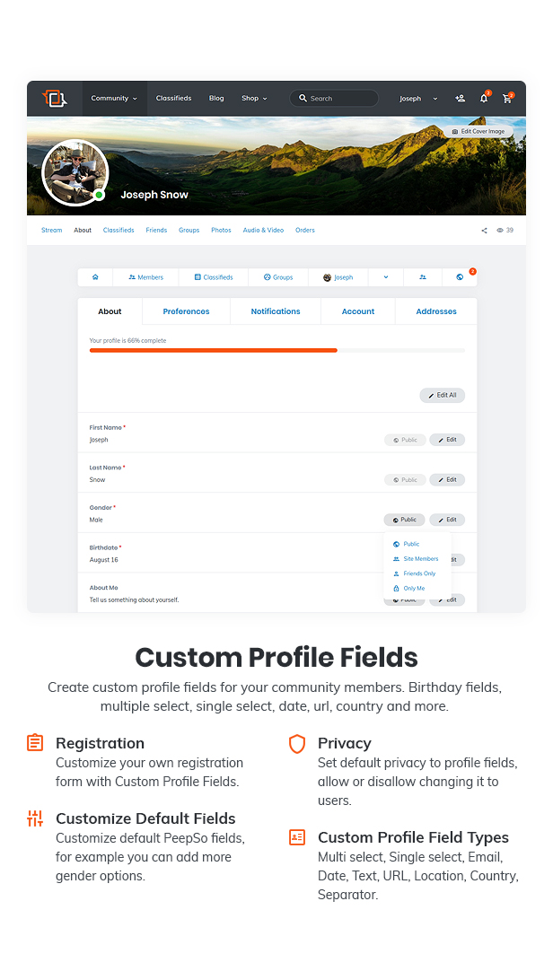Image resolution: width=553 pixels, height=980 pixels.
Task: Open the notifications bell icon
Action: pos(484,99)
